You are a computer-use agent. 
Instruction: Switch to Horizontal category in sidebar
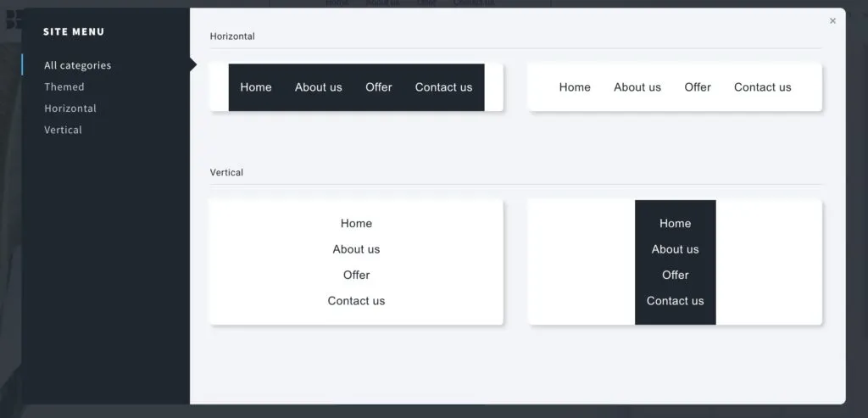70,109
